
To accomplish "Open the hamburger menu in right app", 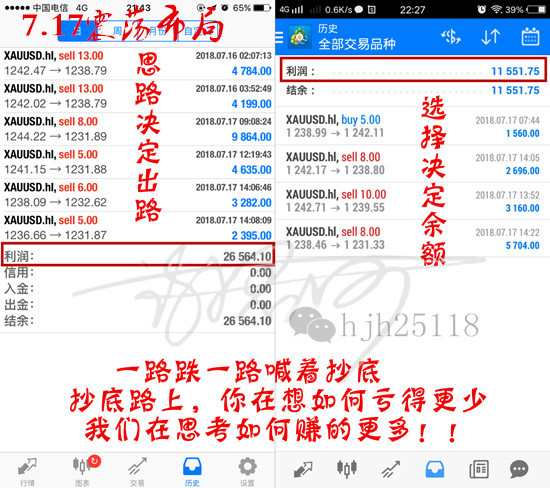I will [x=279, y=37].
